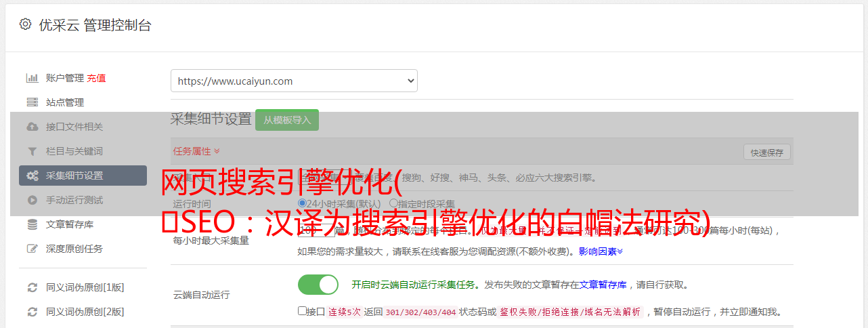Click the 每小时最大采集量 row label
Screen dimensions: 868x328
tap(211, 241)
